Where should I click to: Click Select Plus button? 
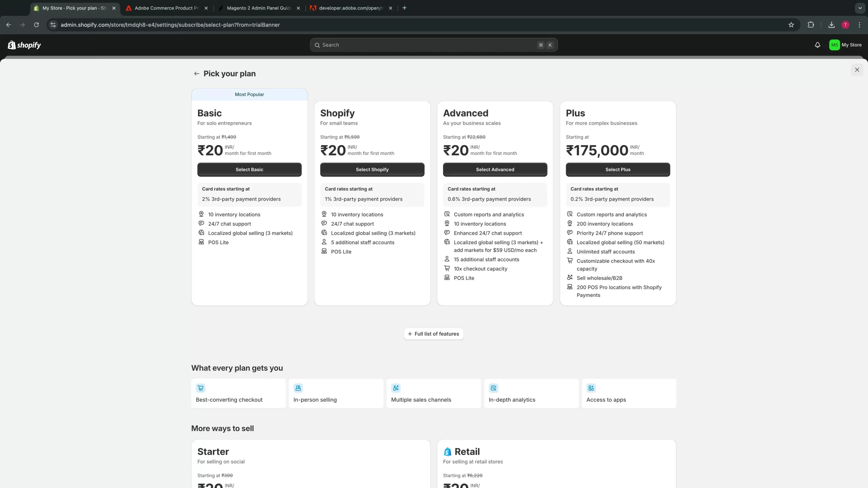tap(618, 169)
